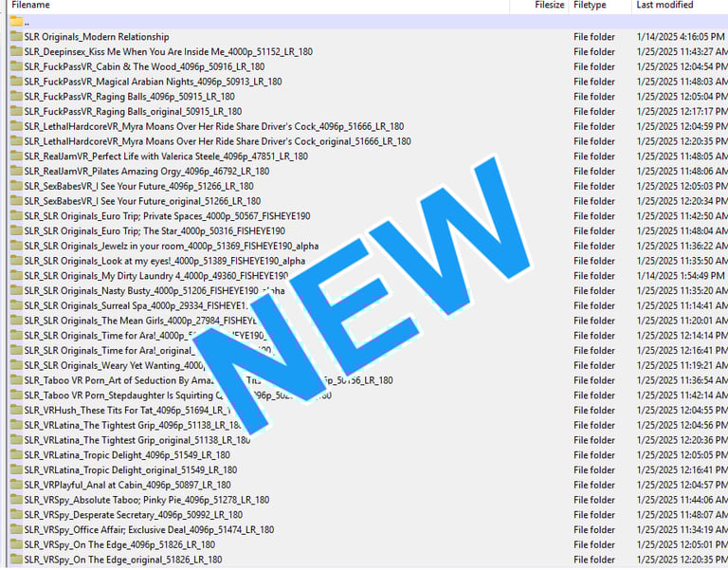This screenshot has height=570, width=728.
Task: Select the row SLR_VRHush_These Tits For Tat
Action: (x=368, y=410)
